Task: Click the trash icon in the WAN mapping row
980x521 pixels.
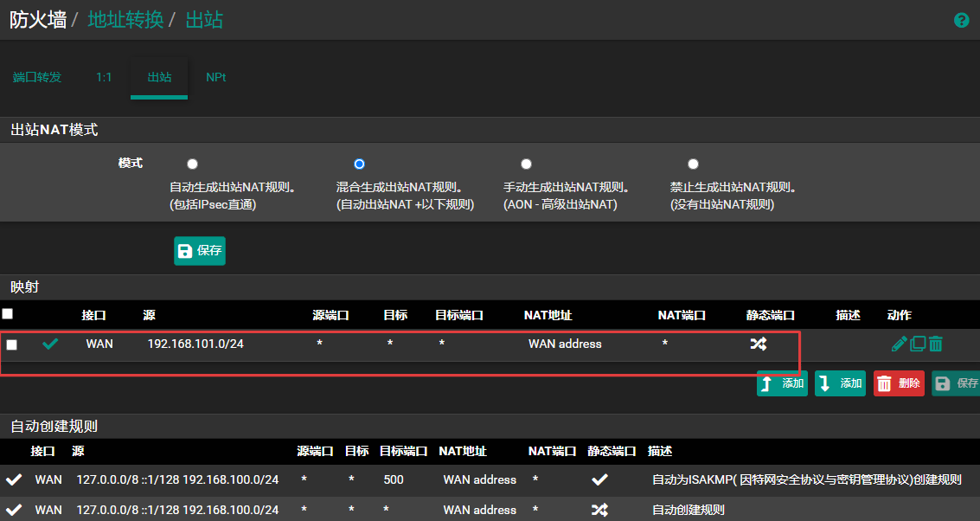Action: [936, 344]
